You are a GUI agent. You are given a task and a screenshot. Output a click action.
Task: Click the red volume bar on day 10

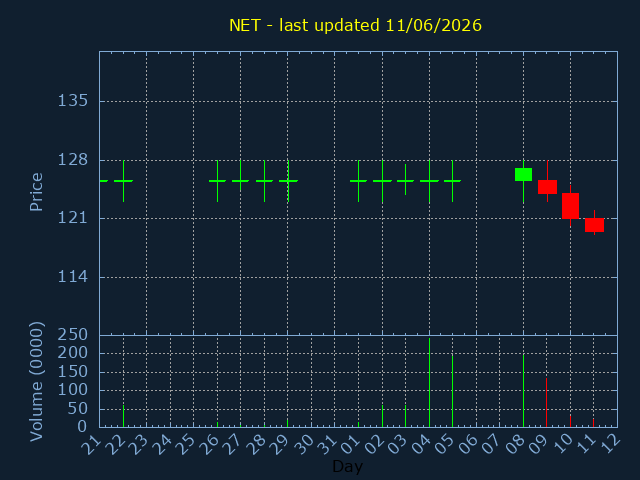click(x=570, y=421)
